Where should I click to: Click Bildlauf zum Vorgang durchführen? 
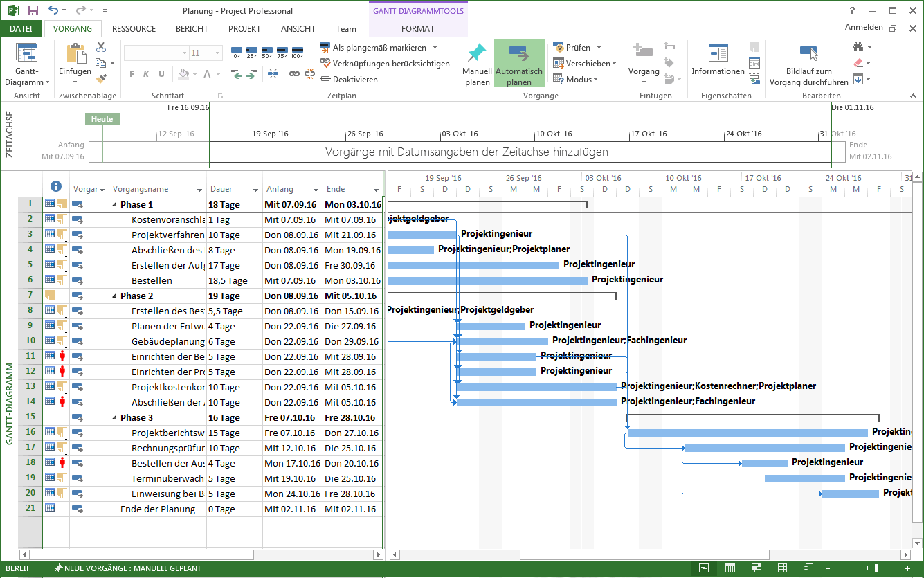coord(808,66)
